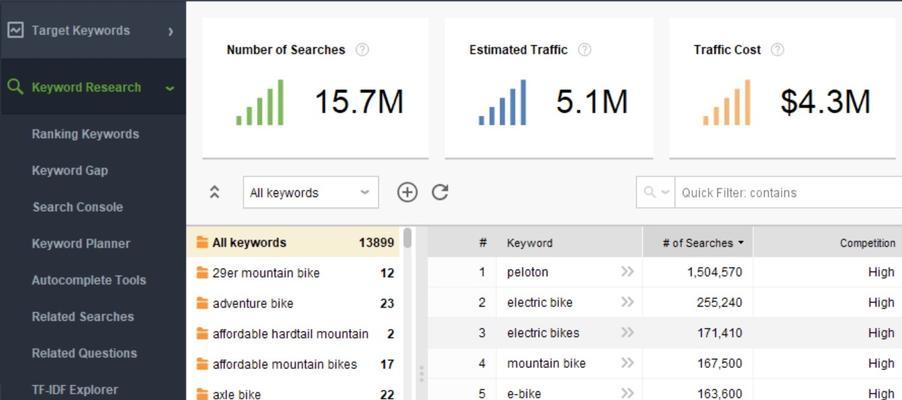Collapse the summary panel with double-chevron icon
The width and height of the screenshot is (902, 400).
[215, 192]
